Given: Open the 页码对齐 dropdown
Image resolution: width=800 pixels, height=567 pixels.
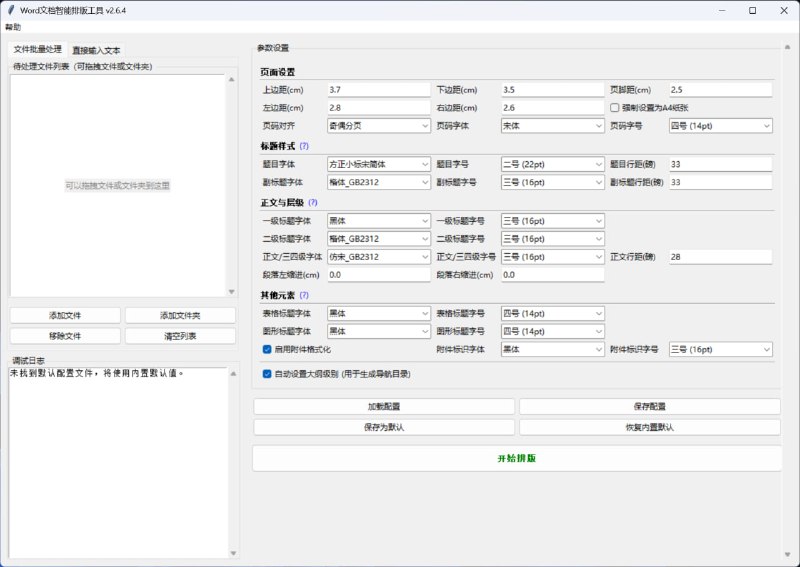Looking at the screenshot, I should coord(379,126).
